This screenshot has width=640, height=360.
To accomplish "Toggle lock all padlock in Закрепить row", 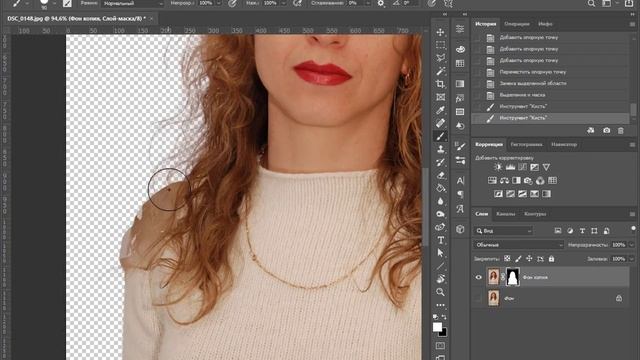I will tap(551, 259).
